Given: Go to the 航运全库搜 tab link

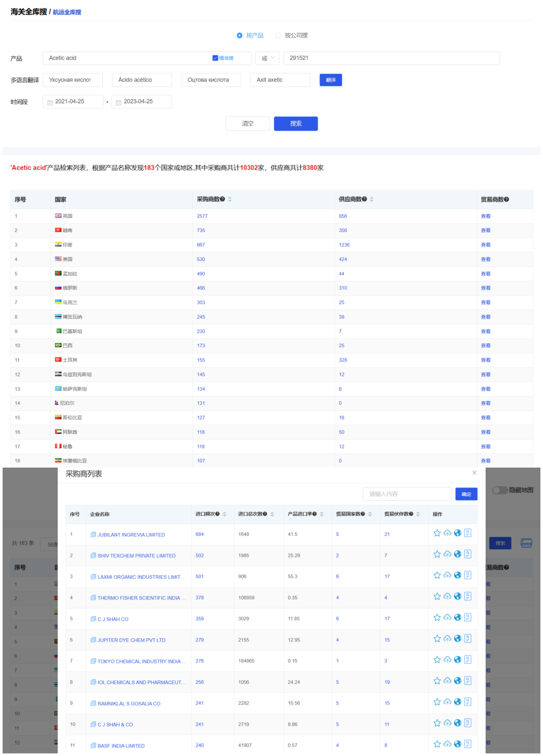Looking at the screenshot, I should pyautogui.click(x=67, y=12).
